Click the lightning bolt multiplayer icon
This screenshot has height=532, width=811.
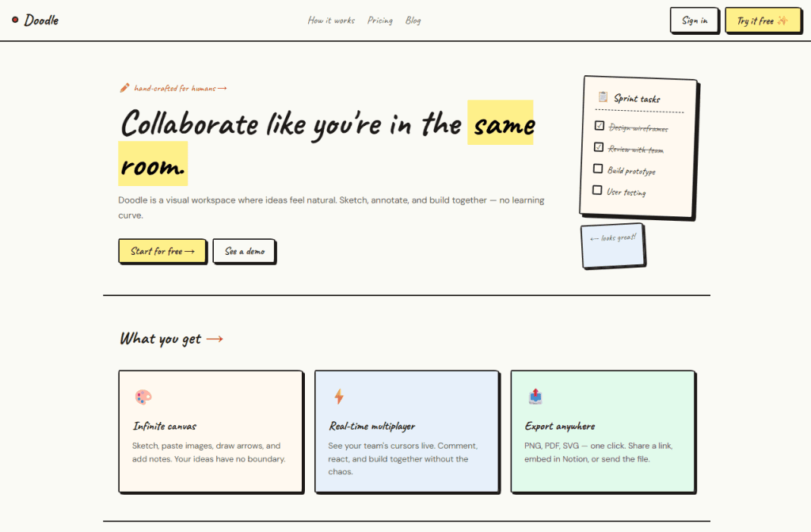point(339,397)
